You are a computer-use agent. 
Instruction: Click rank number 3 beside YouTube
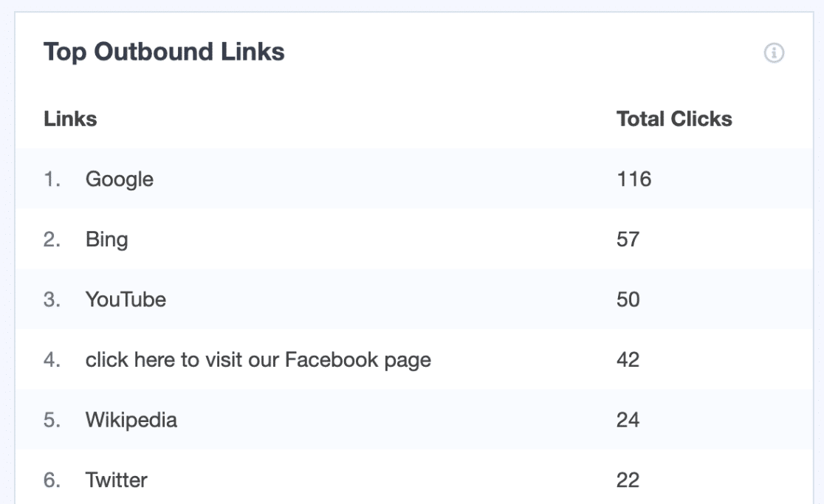tap(52, 300)
